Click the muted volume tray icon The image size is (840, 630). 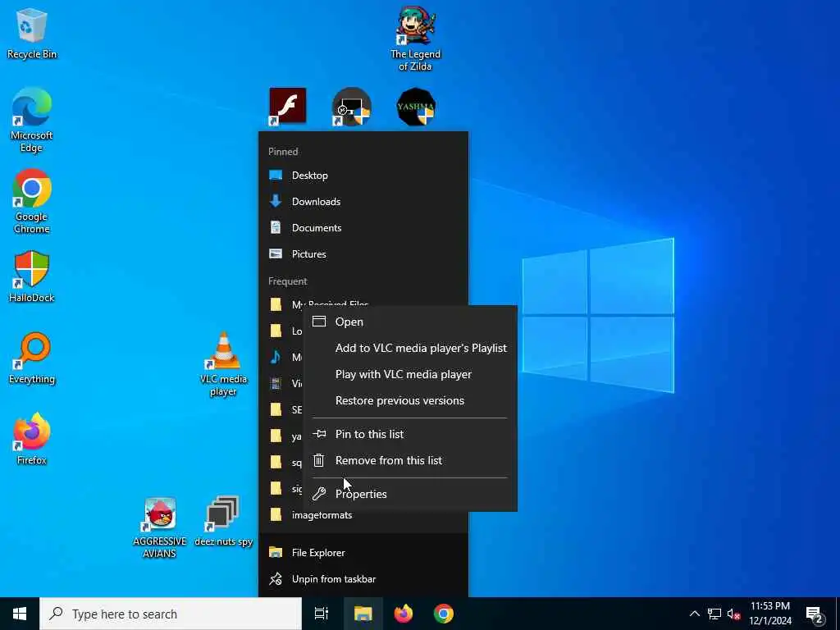[x=734, y=614]
